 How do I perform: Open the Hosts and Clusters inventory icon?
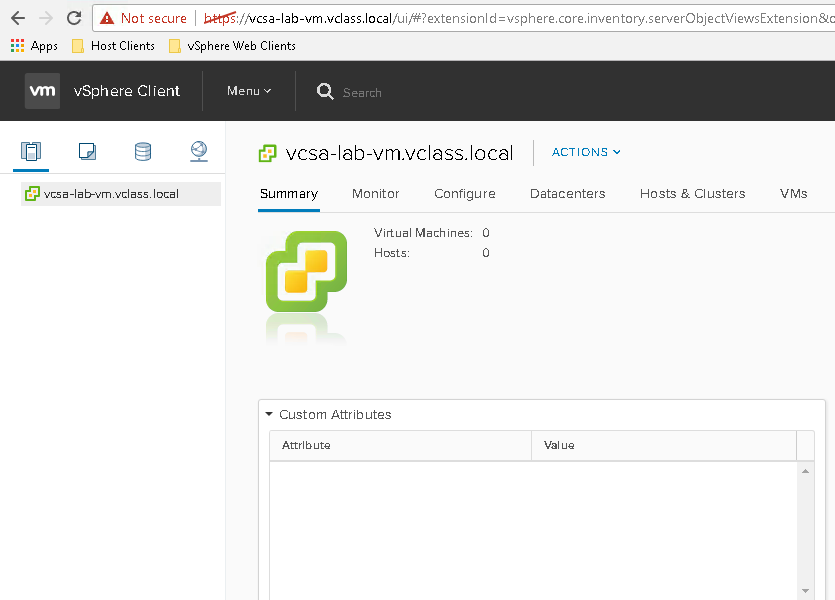(x=31, y=151)
